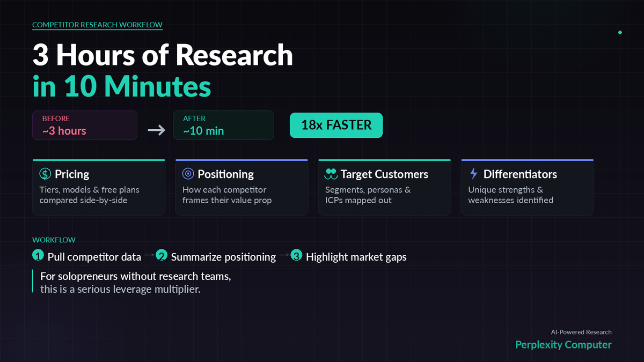Screen dimensions: 644x362
Task: Open the Positioning card title
Action: click(226, 174)
